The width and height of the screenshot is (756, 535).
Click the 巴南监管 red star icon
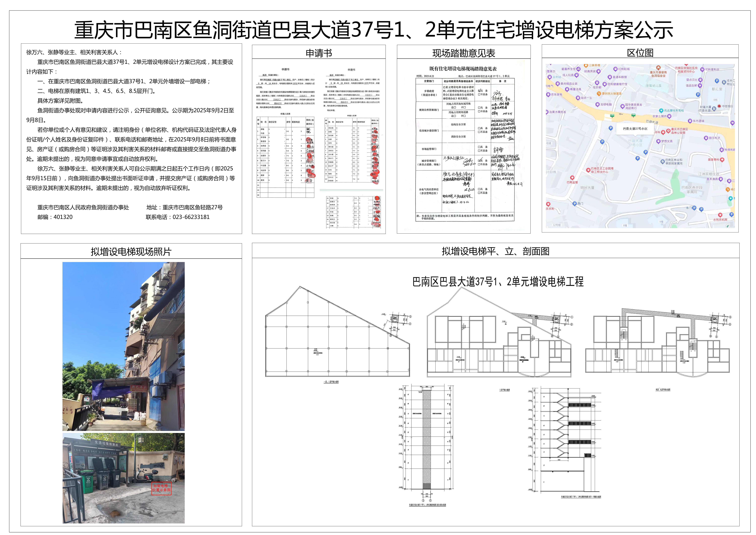[x=572, y=178]
